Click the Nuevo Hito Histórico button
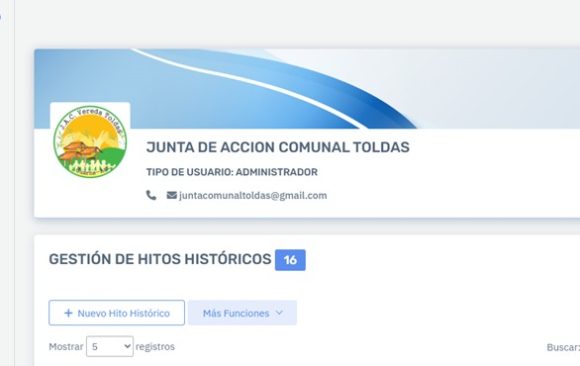The width and height of the screenshot is (580, 366). point(117,313)
